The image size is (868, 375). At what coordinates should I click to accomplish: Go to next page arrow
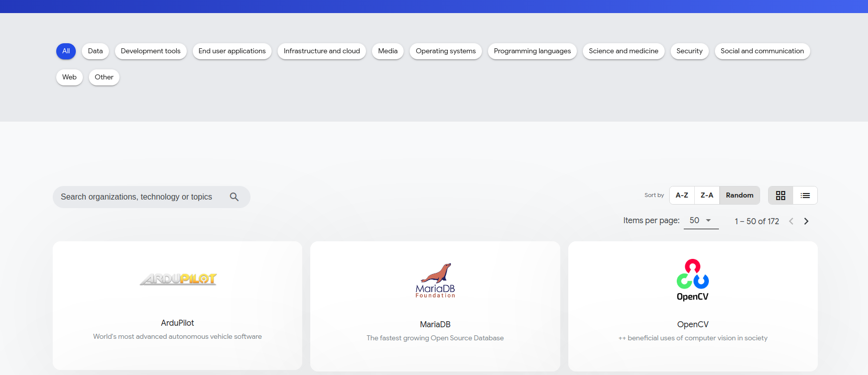pos(806,221)
